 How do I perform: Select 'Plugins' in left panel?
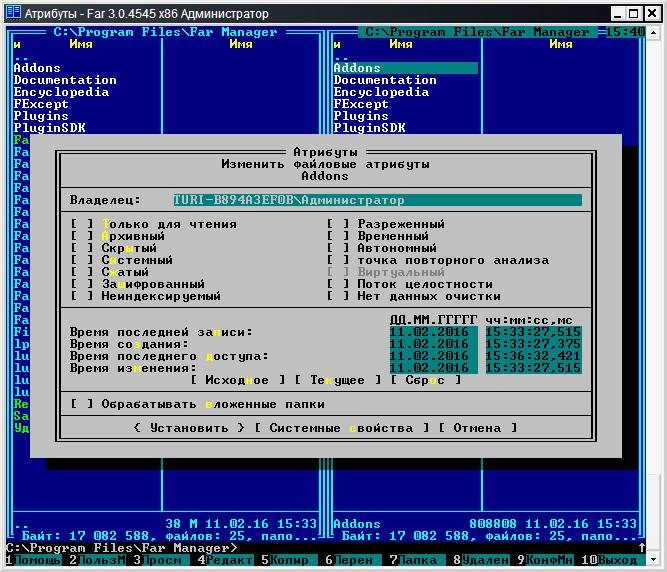click(x=41, y=116)
